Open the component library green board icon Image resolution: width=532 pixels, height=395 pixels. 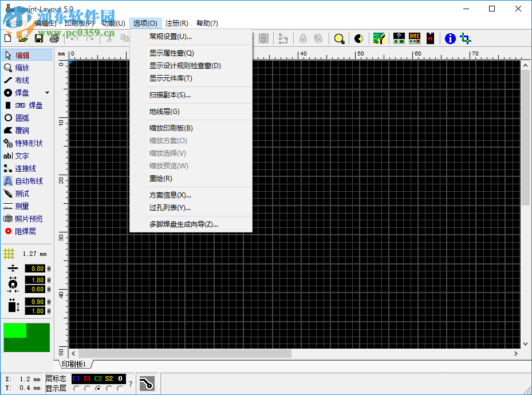[x=379, y=39]
